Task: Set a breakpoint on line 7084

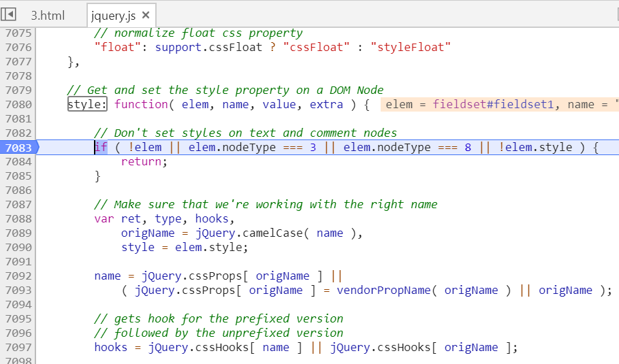Action: pos(18,162)
